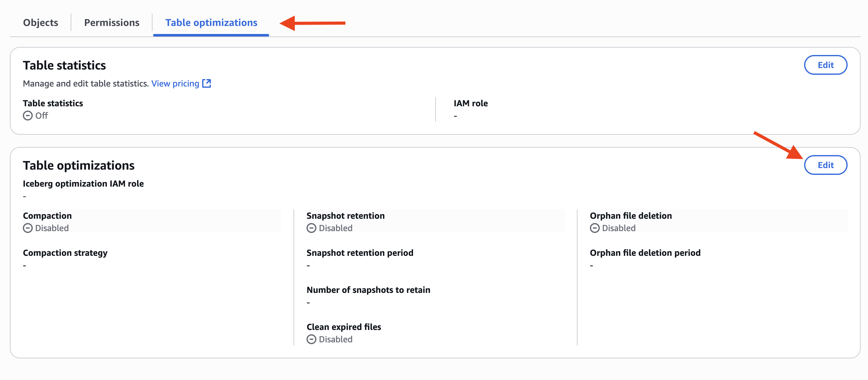
Task: Click the external link icon beside View pricing
Action: point(207,83)
